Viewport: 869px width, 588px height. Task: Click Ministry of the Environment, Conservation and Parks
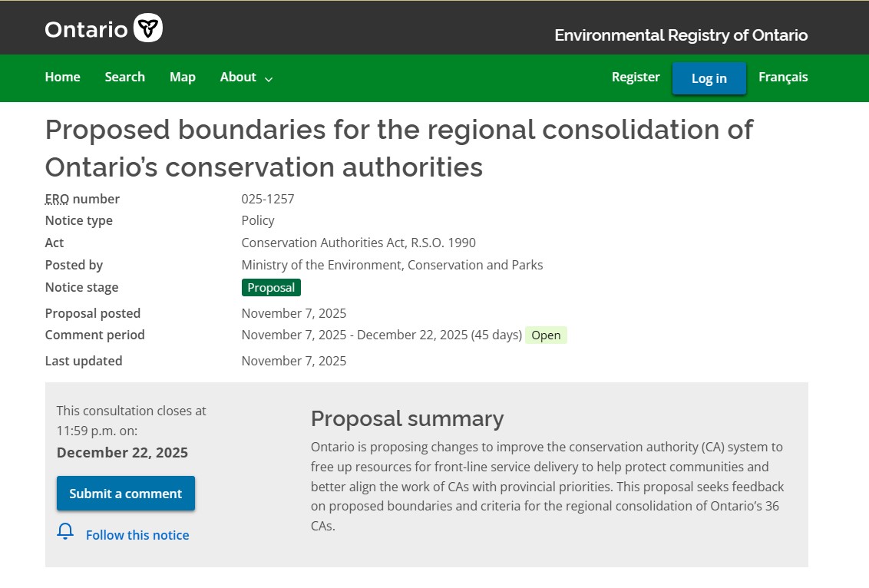392,265
